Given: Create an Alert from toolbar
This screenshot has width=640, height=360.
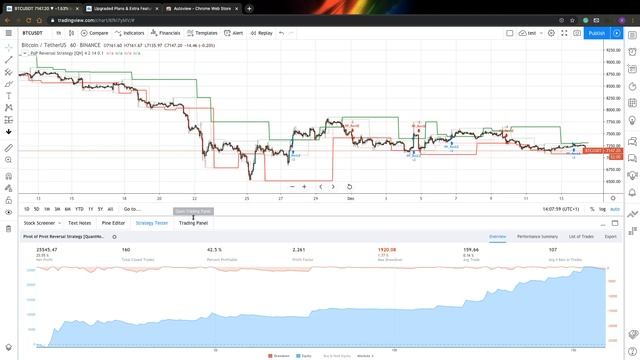Looking at the screenshot, I should [x=233, y=33].
